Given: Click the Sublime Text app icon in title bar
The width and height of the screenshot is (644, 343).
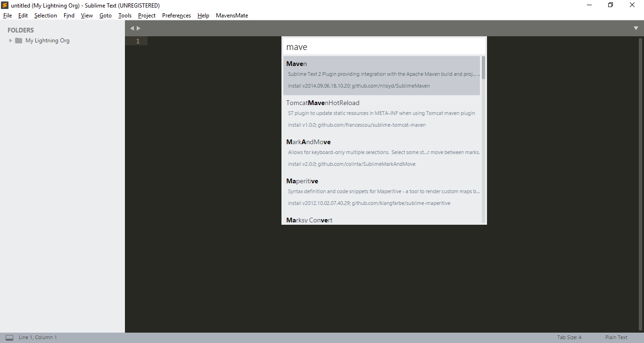Looking at the screenshot, I should [x=5, y=5].
